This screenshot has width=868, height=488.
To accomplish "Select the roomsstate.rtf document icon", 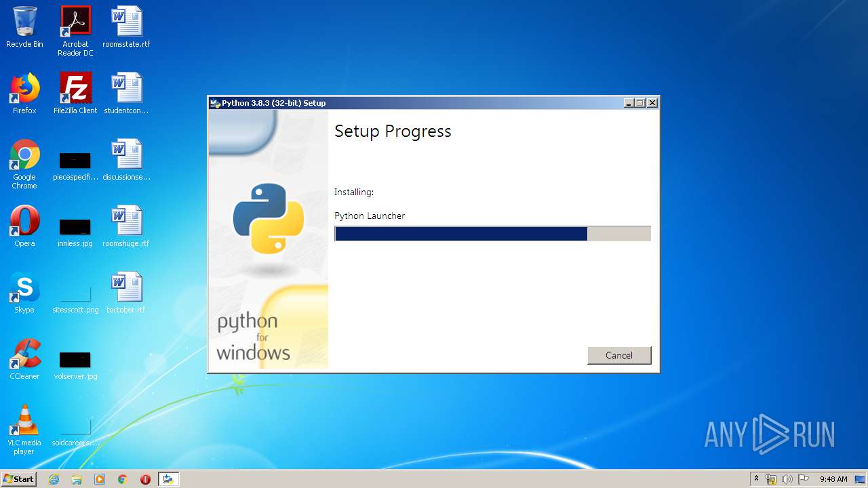I will coord(126,27).
